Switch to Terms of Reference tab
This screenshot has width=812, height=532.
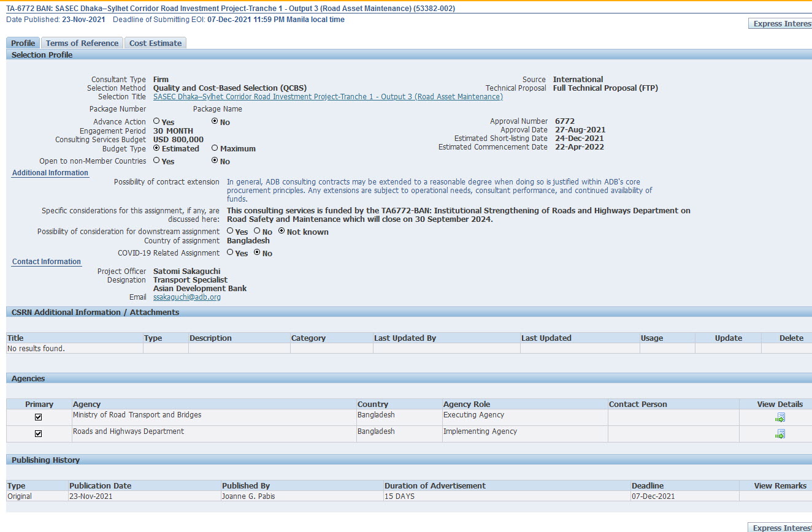pos(82,43)
